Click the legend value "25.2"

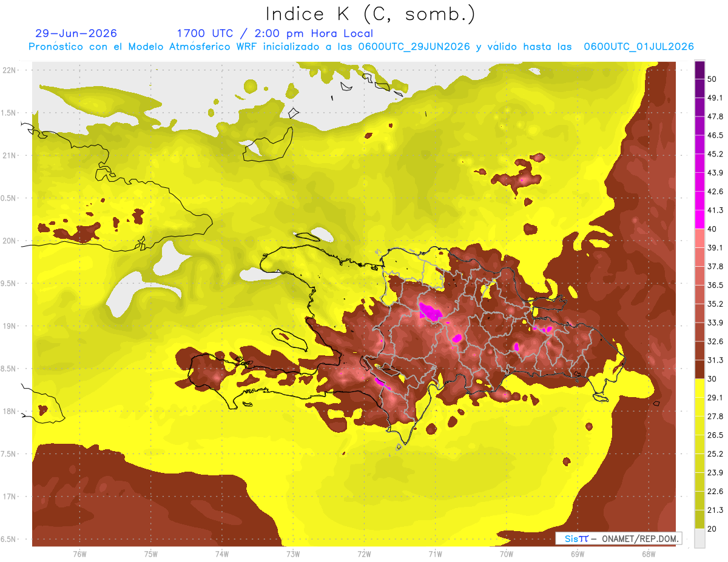pos(715,453)
